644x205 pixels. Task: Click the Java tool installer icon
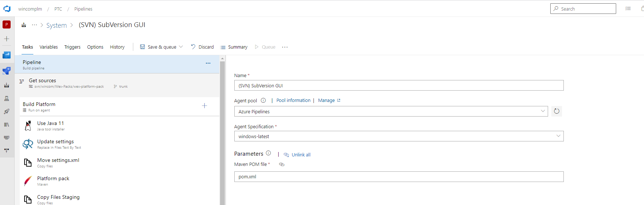click(28, 126)
